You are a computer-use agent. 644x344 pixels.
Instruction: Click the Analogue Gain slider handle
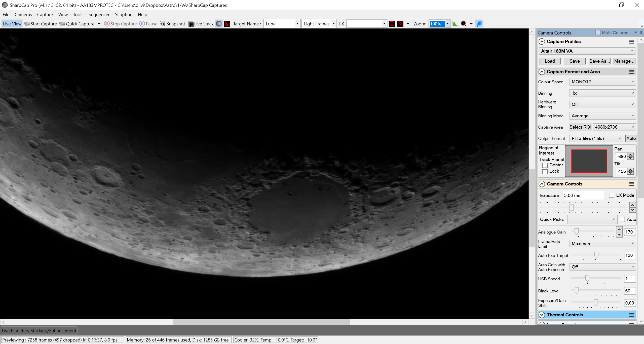[576, 232]
